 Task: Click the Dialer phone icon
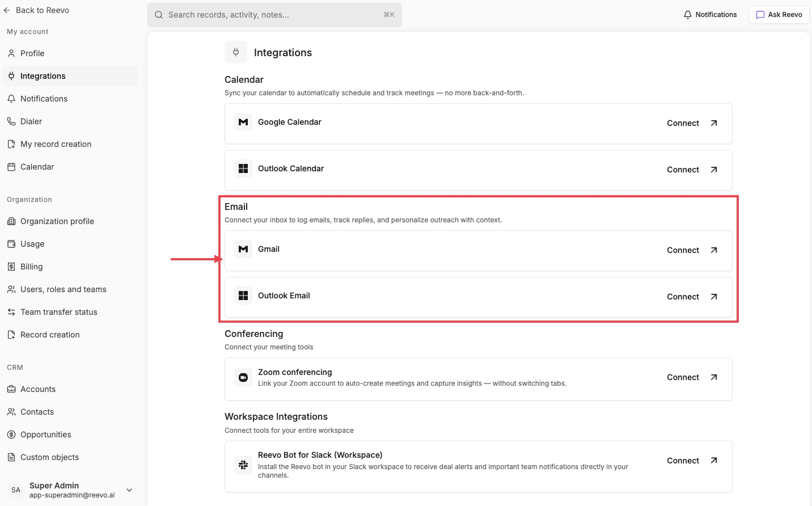[11, 121]
